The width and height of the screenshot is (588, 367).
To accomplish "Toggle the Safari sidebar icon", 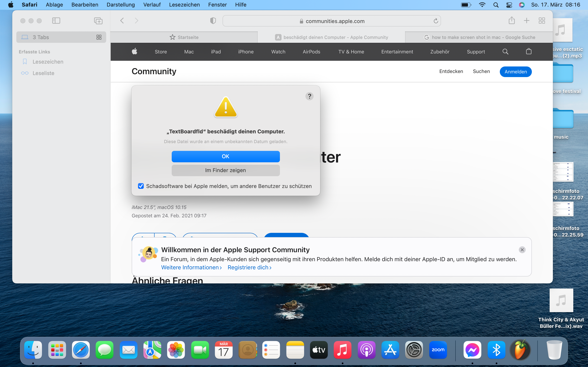I will coord(56,21).
